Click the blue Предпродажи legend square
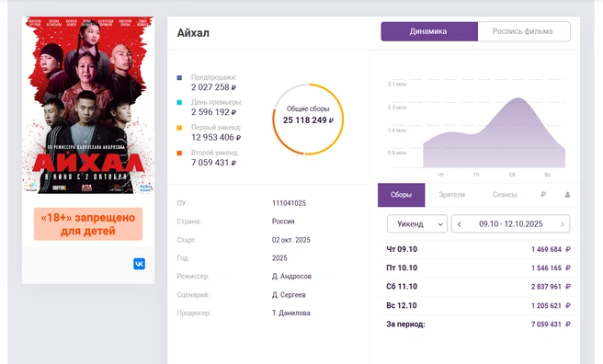Image resolution: width=603 pixels, height=364 pixels. 179,77
